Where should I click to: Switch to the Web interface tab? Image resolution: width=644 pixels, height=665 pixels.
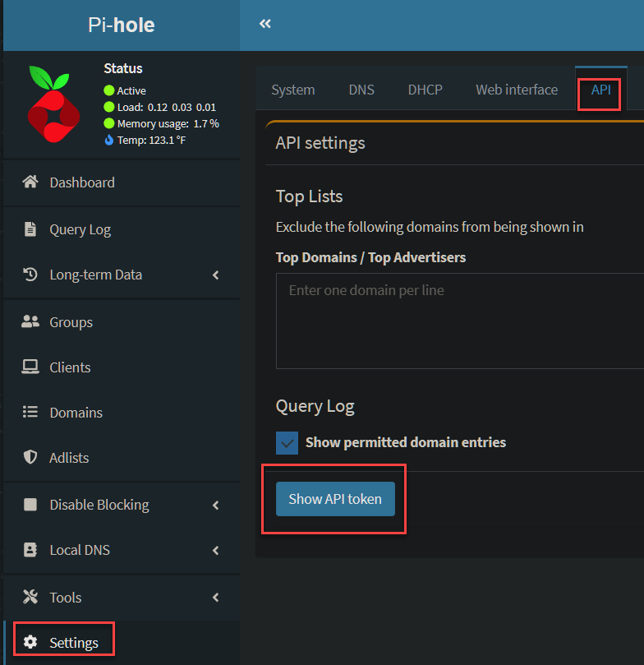pyautogui.click(x=517, y=90)
